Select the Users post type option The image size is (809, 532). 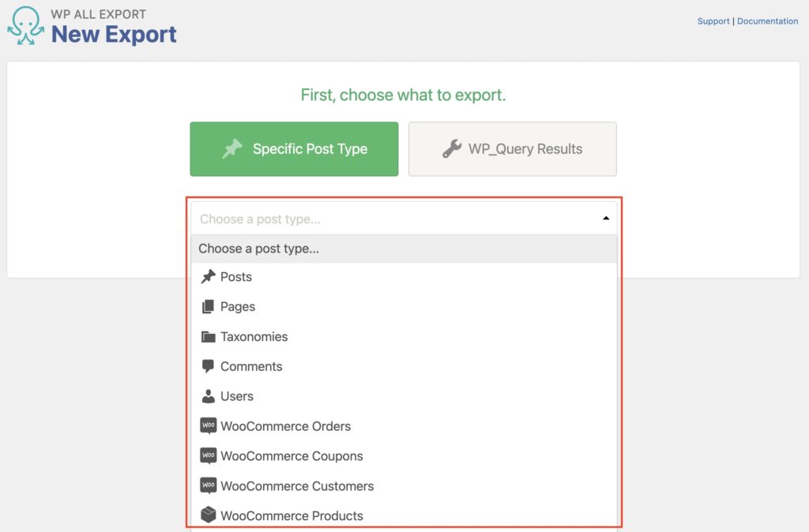click(237, 395)
